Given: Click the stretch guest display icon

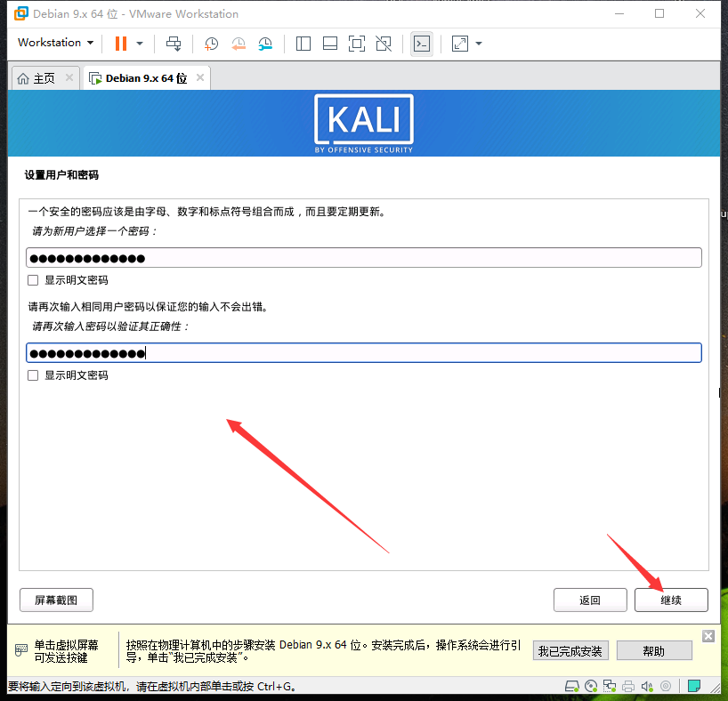Looking at the screenshot, I should [x=459, y=44].
